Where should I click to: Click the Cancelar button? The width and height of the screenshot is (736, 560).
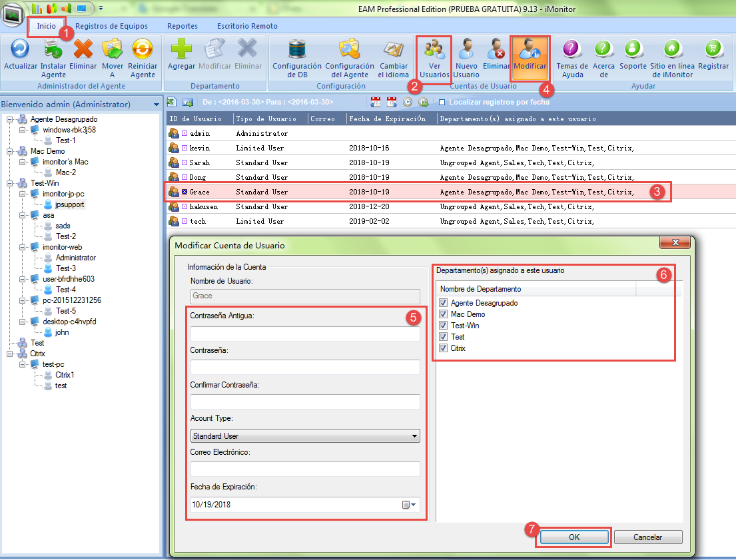648,537
